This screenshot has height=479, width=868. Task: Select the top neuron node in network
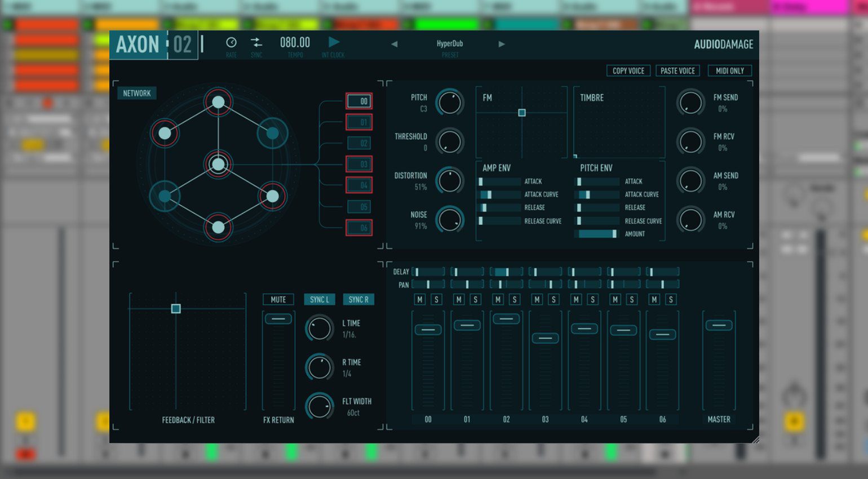[218, 102]
